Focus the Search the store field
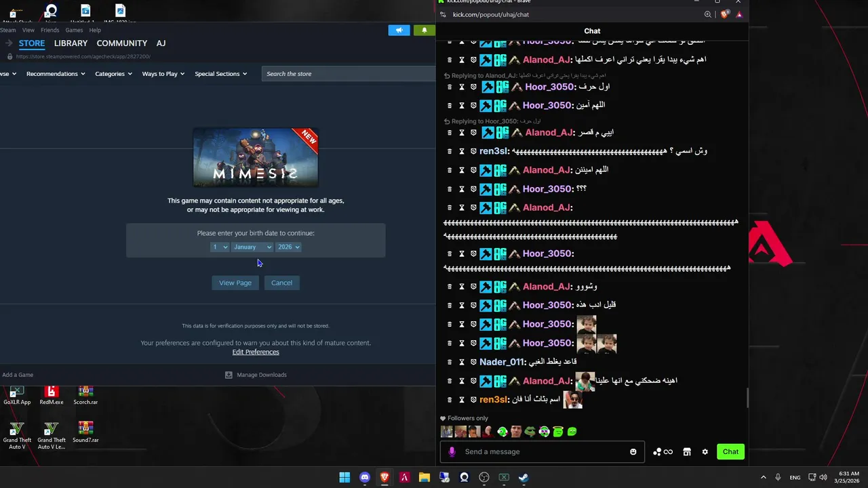Image resolution: width=868 pixels, height=488 pixels. 349,74
